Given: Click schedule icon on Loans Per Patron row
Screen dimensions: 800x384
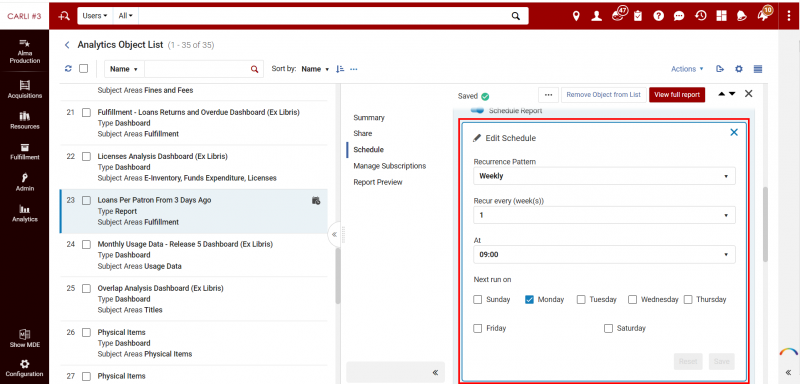Looking at the screenshot, I should (x=316, y=200).
